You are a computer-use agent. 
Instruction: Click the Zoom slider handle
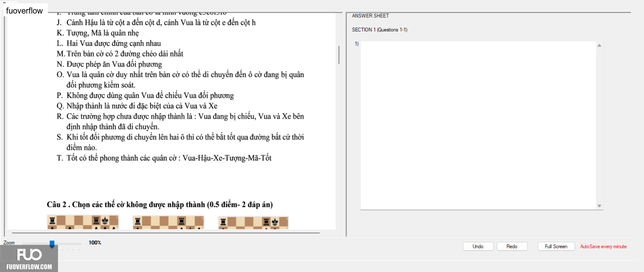[x=52, y=244]
